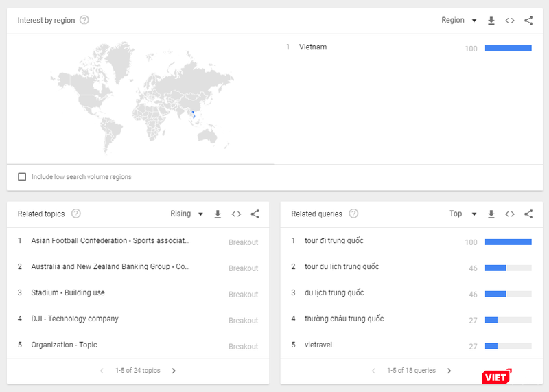549x392 pixels.
Task: Open help for Interest by region
Action: [x=84, y=21]
